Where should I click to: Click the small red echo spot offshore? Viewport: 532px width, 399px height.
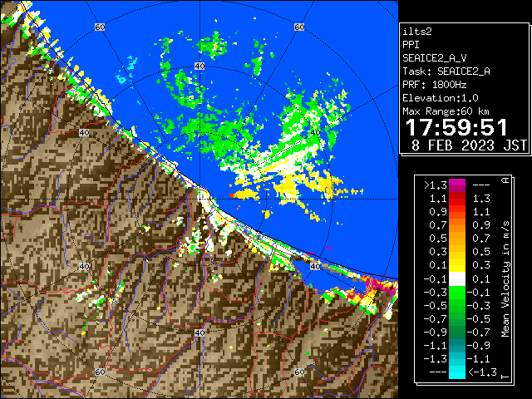[232, 195]
